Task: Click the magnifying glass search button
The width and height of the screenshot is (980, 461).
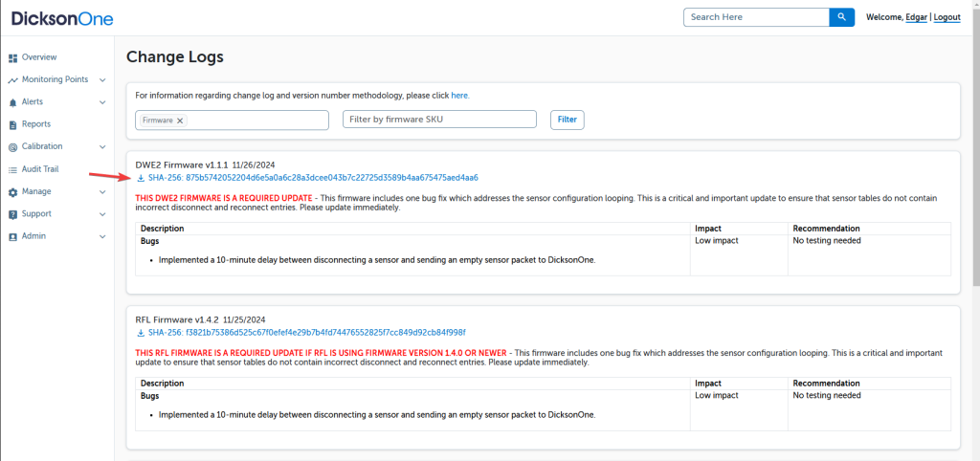Action: click(x=841, y=17)
